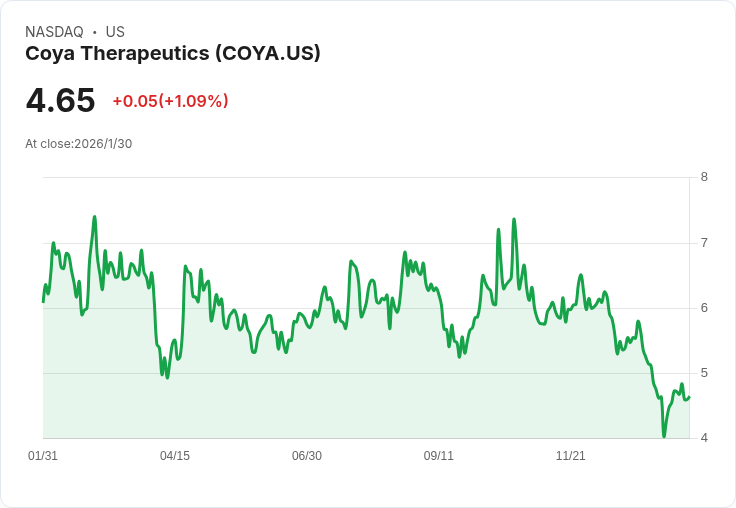Viewport: 736px width, 508px height.
Task: Click the 11/21 date axis label
Action: click(570, 455)
